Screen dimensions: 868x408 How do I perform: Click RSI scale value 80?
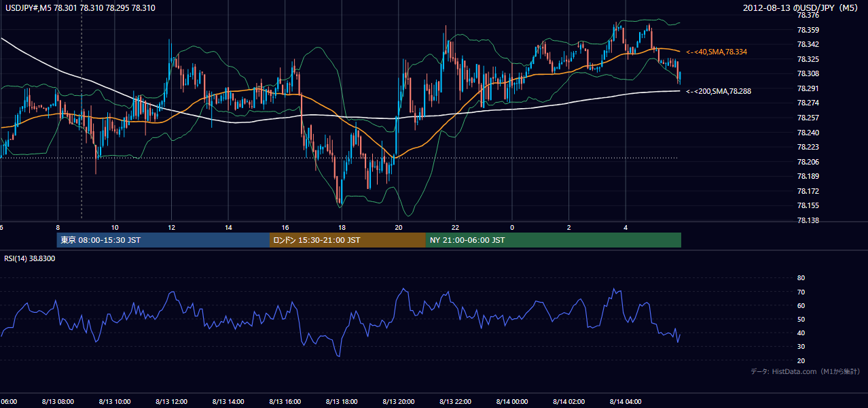coord(801,278)
